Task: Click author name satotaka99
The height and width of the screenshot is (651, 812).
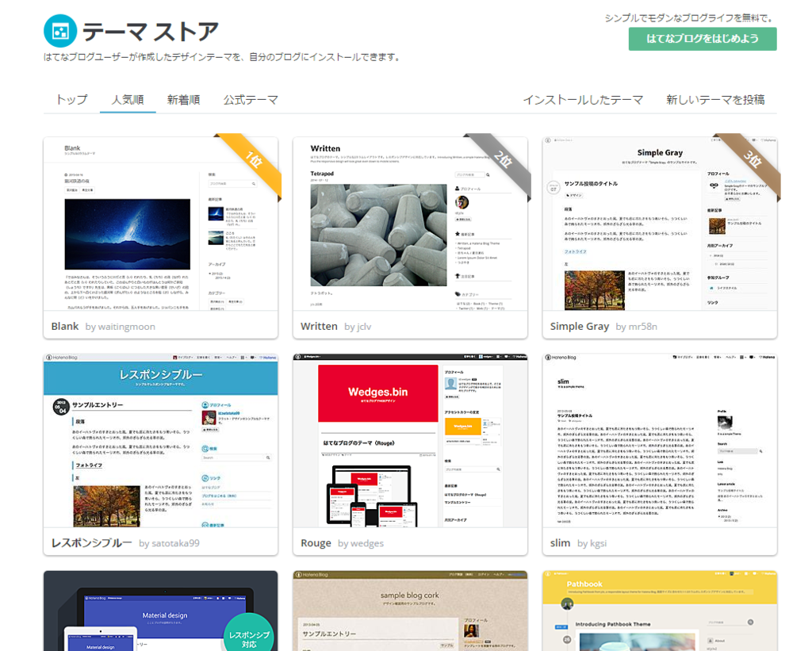Action: click(175, 543)
